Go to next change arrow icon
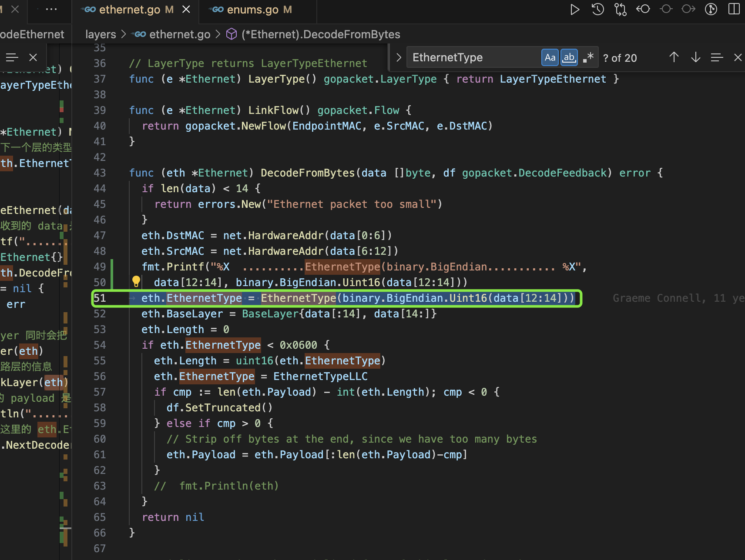745x560 pixels. click(688, 9)
